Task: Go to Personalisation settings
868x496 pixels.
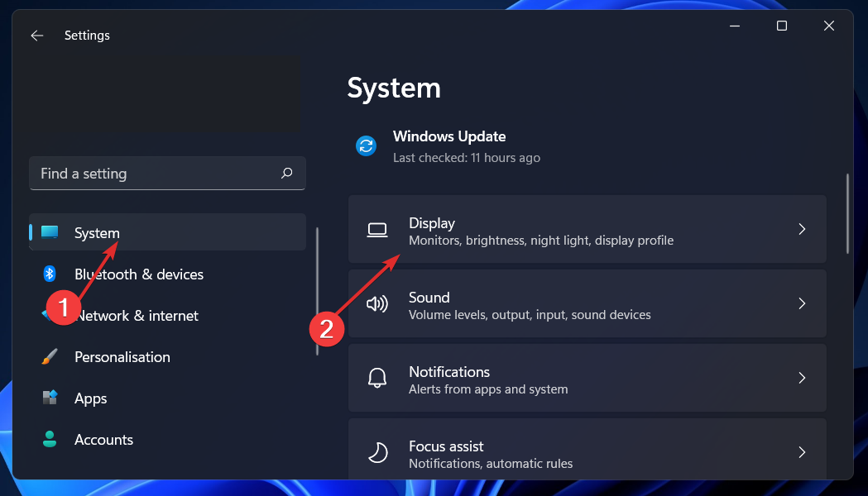Action: (x=167, y=356)
